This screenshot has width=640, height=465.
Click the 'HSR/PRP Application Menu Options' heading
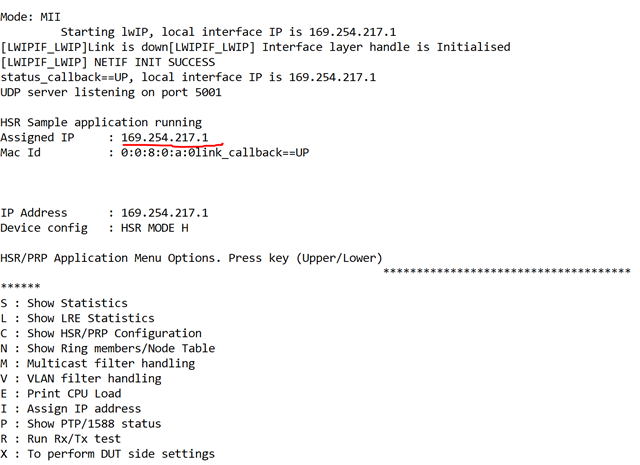point(191,258)
